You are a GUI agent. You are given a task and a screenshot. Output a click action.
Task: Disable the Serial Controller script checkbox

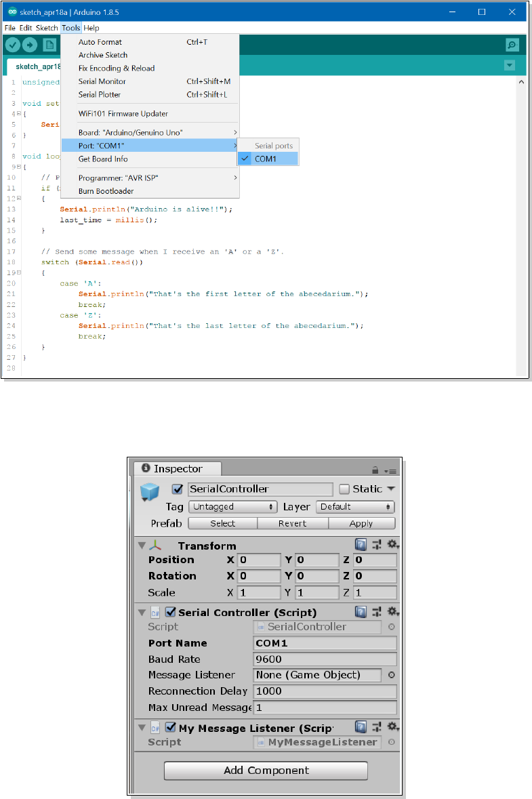[171, 612]
